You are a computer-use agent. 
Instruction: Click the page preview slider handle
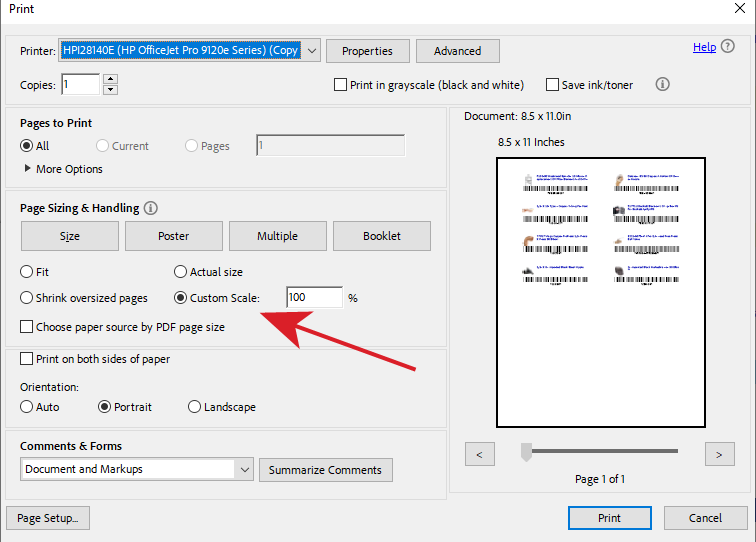click(x=526, y=453)
